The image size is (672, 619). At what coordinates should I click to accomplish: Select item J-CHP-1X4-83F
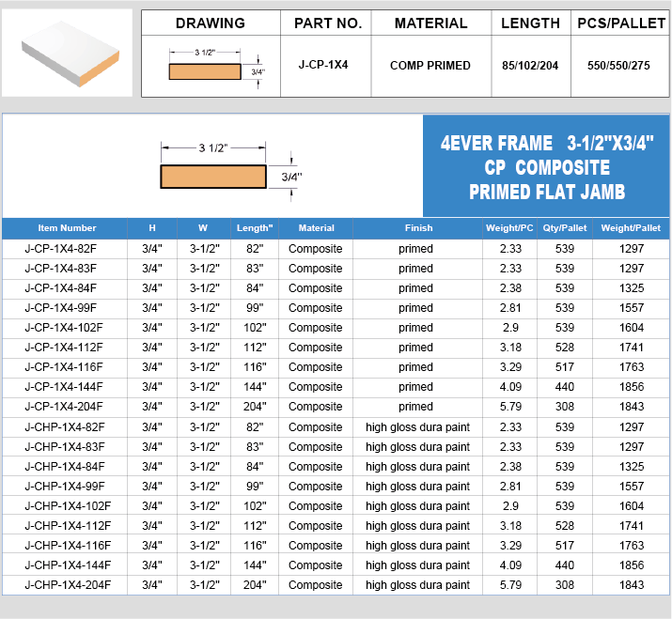65,447
